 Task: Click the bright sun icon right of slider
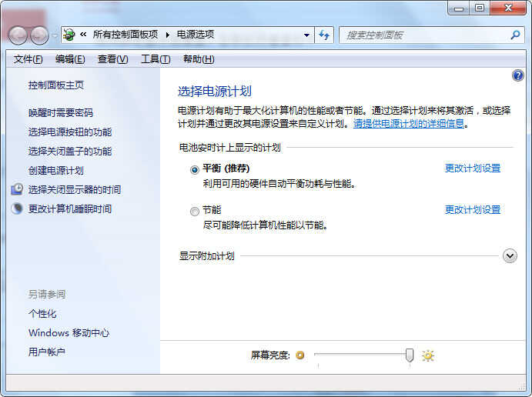[x=428, y=355]
